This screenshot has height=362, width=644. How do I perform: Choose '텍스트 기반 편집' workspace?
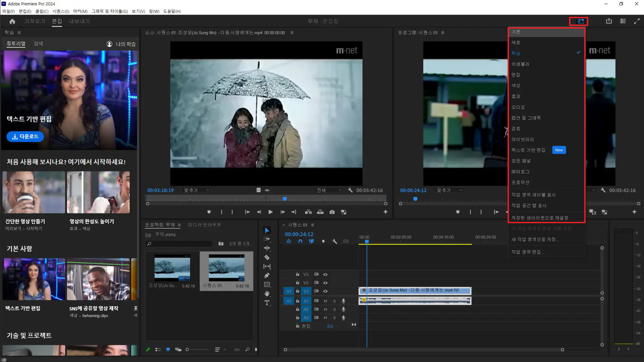(546, 150)
